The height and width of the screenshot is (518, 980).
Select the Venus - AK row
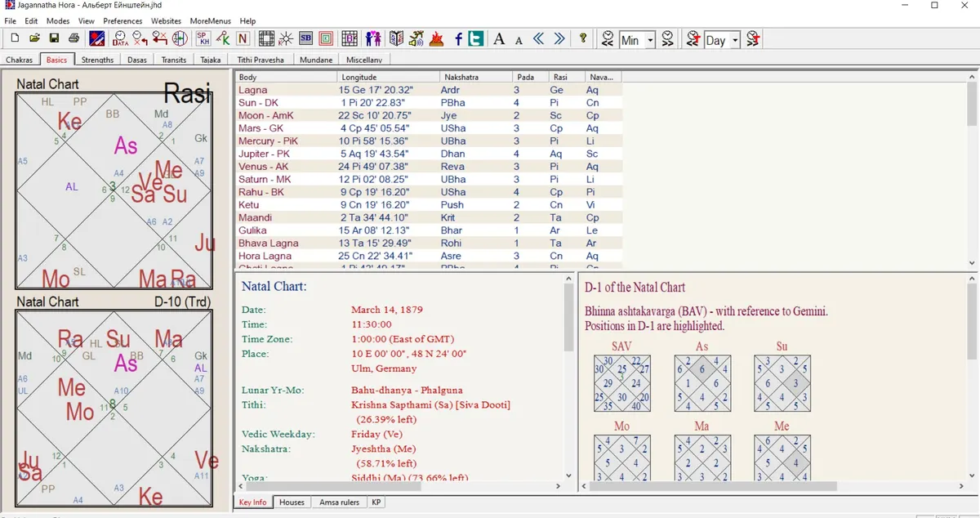[x=429, y=167]
